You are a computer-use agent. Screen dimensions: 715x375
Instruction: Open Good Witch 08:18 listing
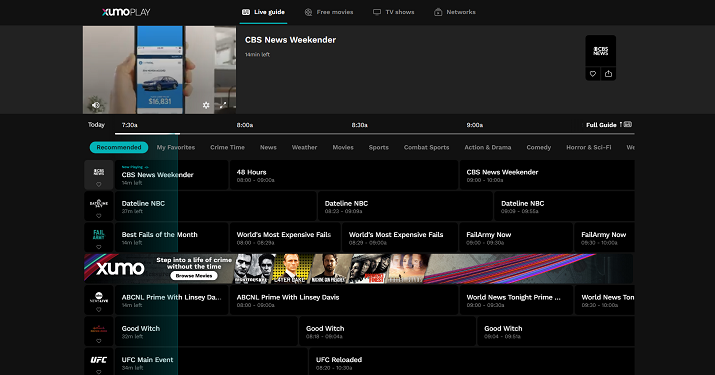(x=388, y=331)
